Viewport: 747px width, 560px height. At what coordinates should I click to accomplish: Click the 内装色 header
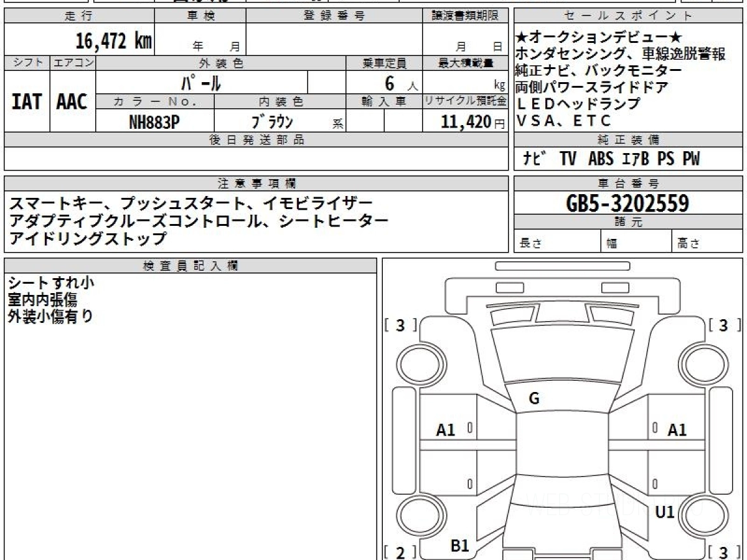(280, 101)
